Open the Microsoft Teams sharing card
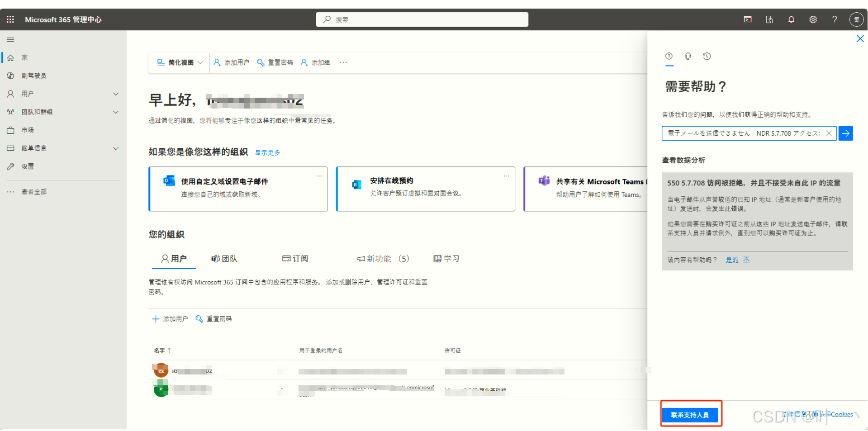 click(586, 189)
